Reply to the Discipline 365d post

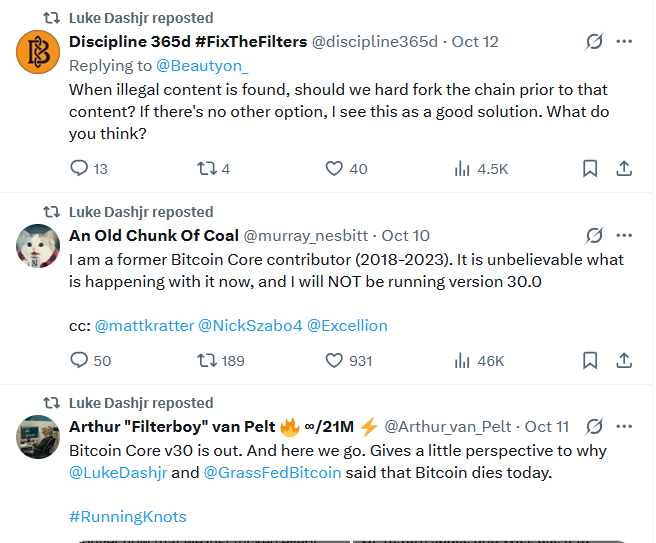(x=80, y=169)
